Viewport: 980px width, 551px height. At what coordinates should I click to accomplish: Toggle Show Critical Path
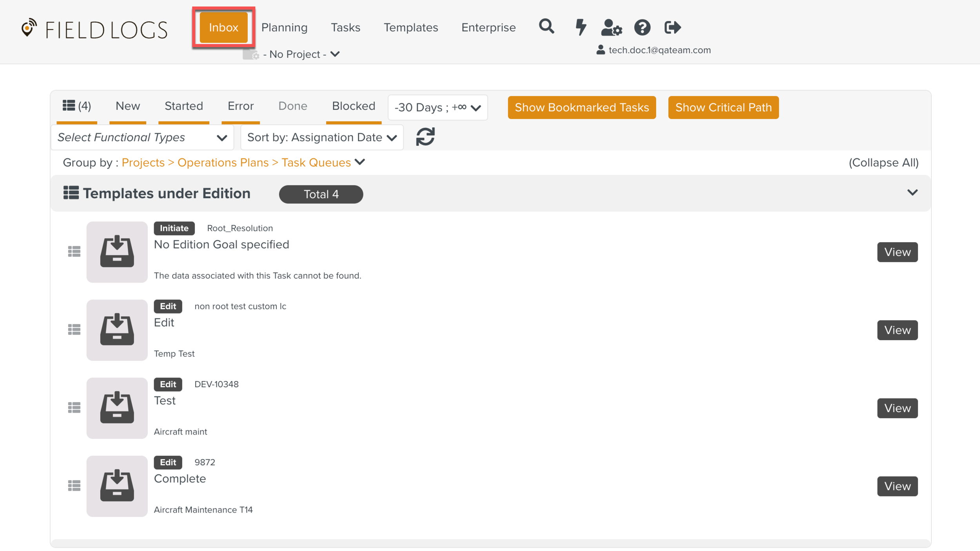(723, 107)
